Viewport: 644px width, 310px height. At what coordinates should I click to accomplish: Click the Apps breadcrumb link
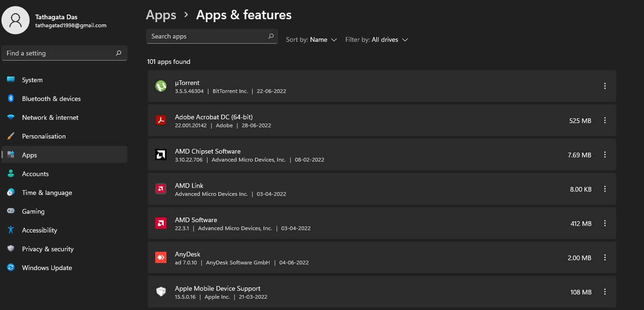[x=161, y=15]
